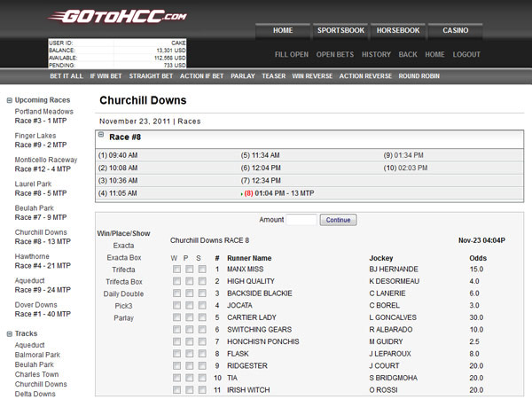This screenshot has height=399, width=532.
Task: Select race (8) 01:04 PM - 13 MTP
Action: pyautogui.click(x=279, y=193)
